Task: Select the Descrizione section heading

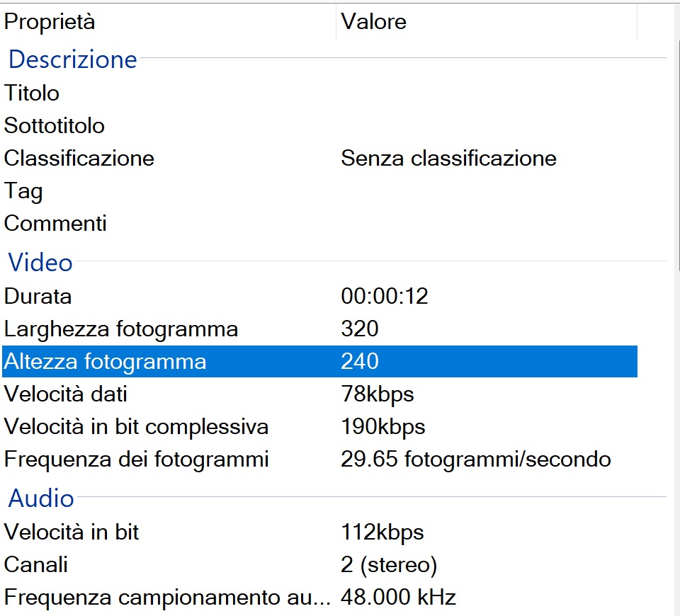Action: click(x=72, y=59)
